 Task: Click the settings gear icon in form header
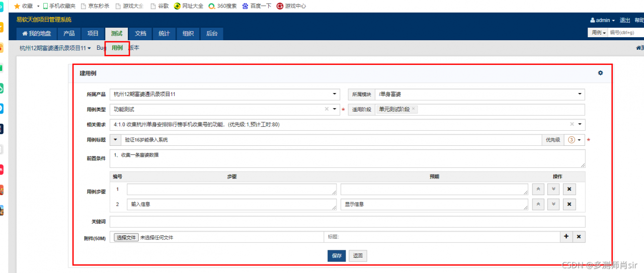point(600,73)
